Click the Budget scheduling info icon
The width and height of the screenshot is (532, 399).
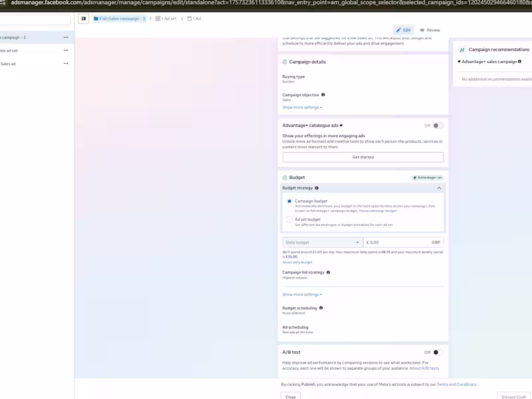(321, 308)
